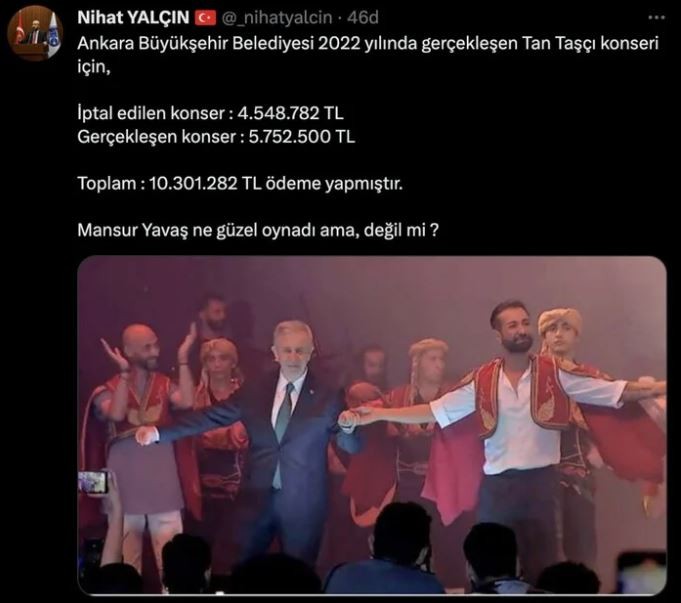Click the closing question ending değil mi
The width and height of the screenshot is (681, 603).
coord(258,230)
